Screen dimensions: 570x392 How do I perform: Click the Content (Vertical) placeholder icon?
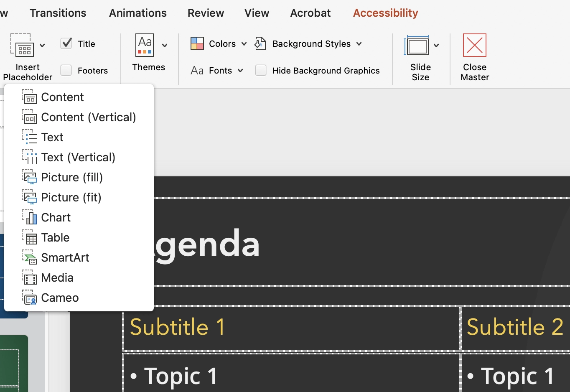[x=29, y=117]
